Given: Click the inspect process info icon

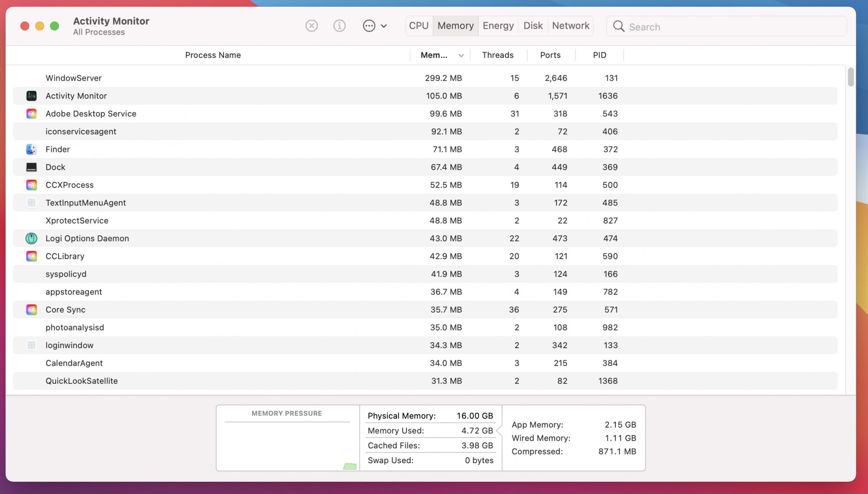Looking at the screenshot, I should pyautogui.click(x=339, y=26).
